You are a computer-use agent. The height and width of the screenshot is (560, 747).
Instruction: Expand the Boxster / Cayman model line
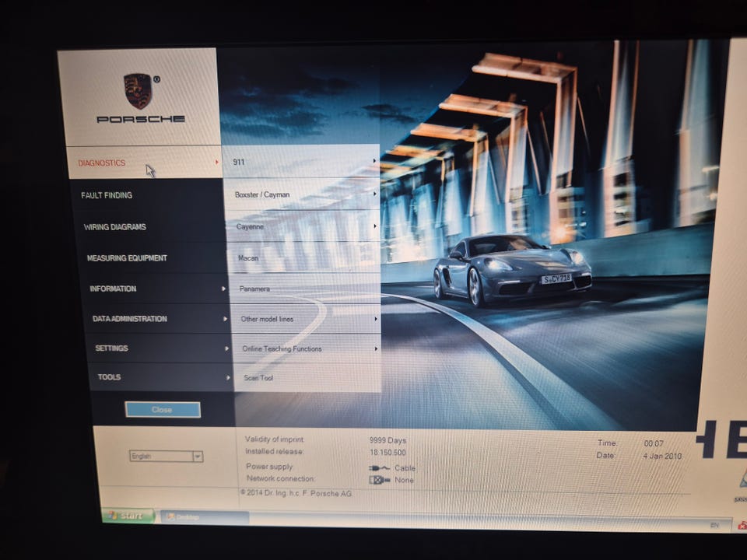pyautogui.click(x=303, y=194)
